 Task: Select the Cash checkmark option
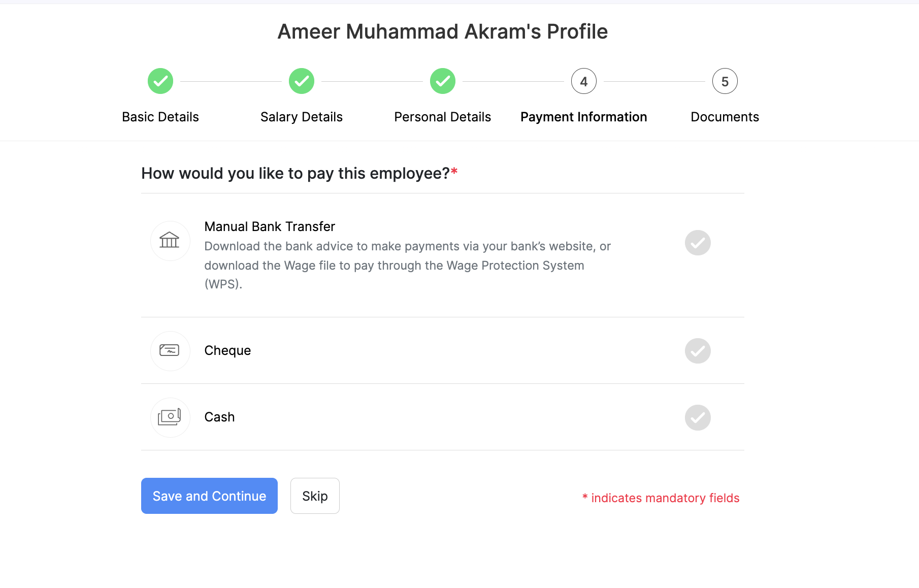point(698,417)
